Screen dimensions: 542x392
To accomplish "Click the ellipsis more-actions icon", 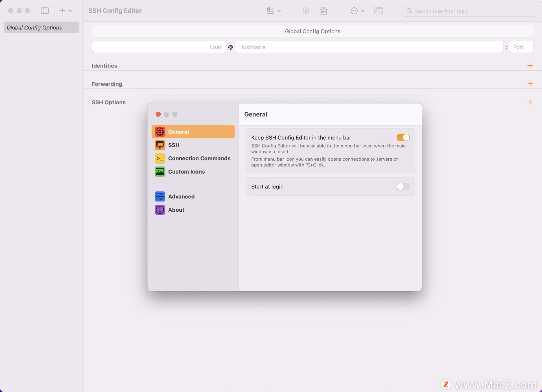I will 354,11.
